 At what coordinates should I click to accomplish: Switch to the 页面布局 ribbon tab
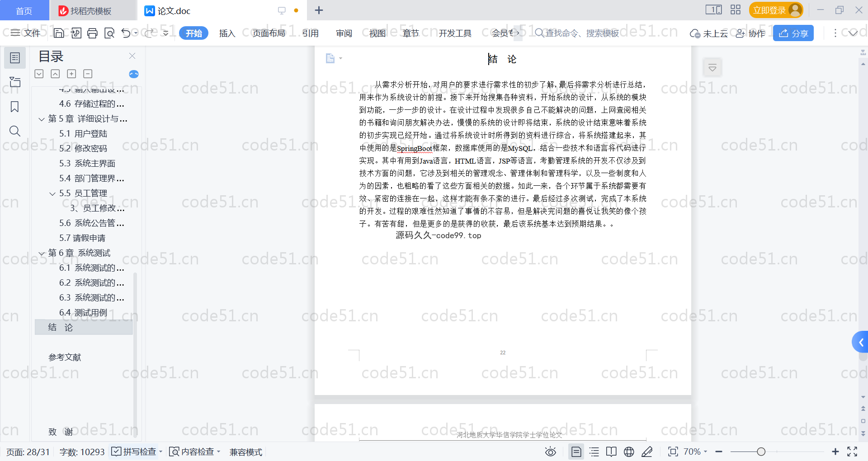pyautogui.click(x=269, y=33)
